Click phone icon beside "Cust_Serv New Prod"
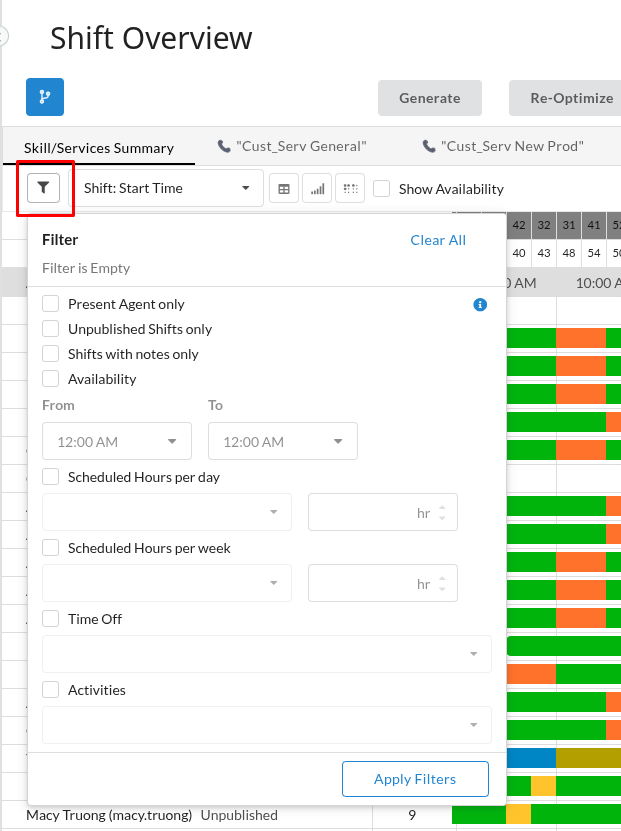621x831 pixels. [x=429, y=146]
